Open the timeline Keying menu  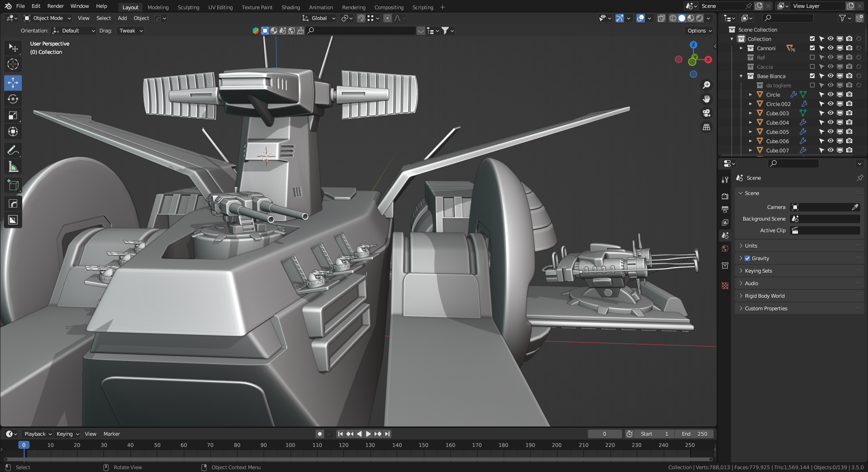tap(68, 434)
